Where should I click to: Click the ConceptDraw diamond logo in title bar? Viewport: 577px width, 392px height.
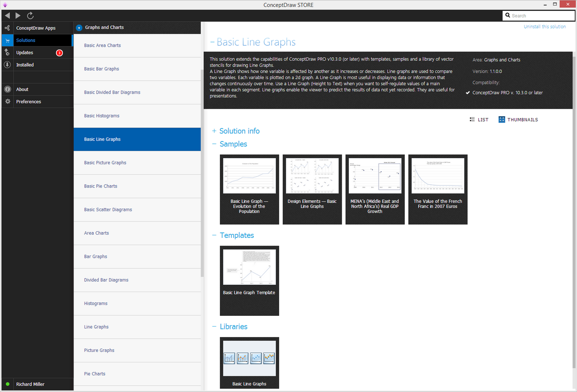(x=5, y=5)
